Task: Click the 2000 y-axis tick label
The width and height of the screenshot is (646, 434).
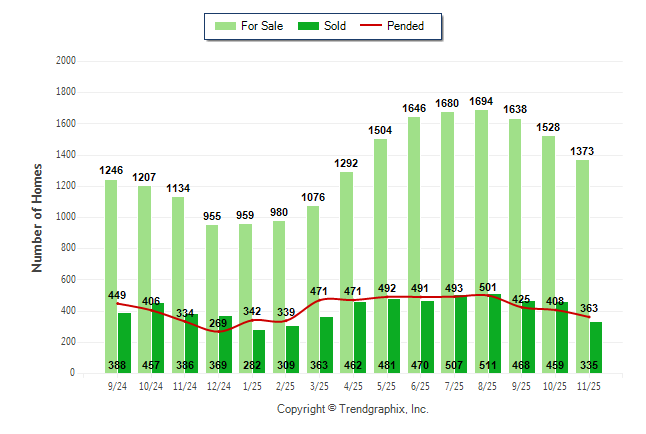Action: pos(66,61)
